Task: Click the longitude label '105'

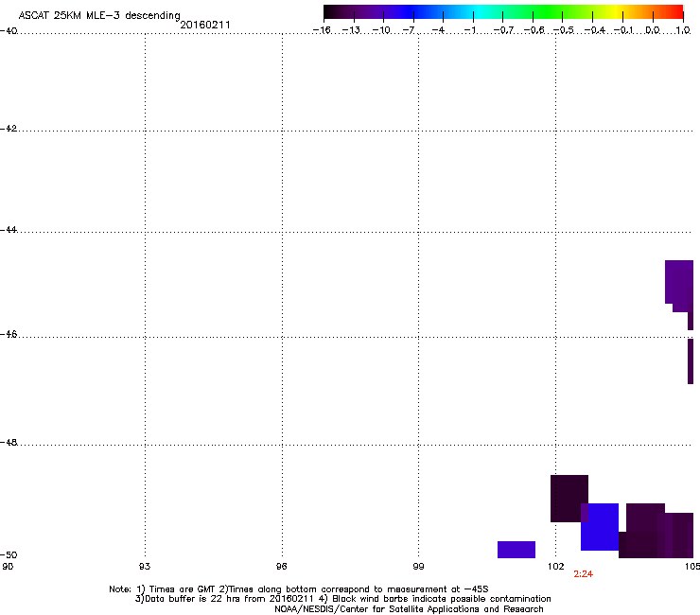Action: (x=692, y=567)
